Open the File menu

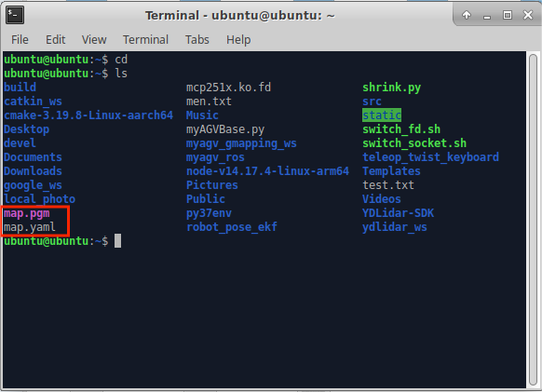pos(20,40)
